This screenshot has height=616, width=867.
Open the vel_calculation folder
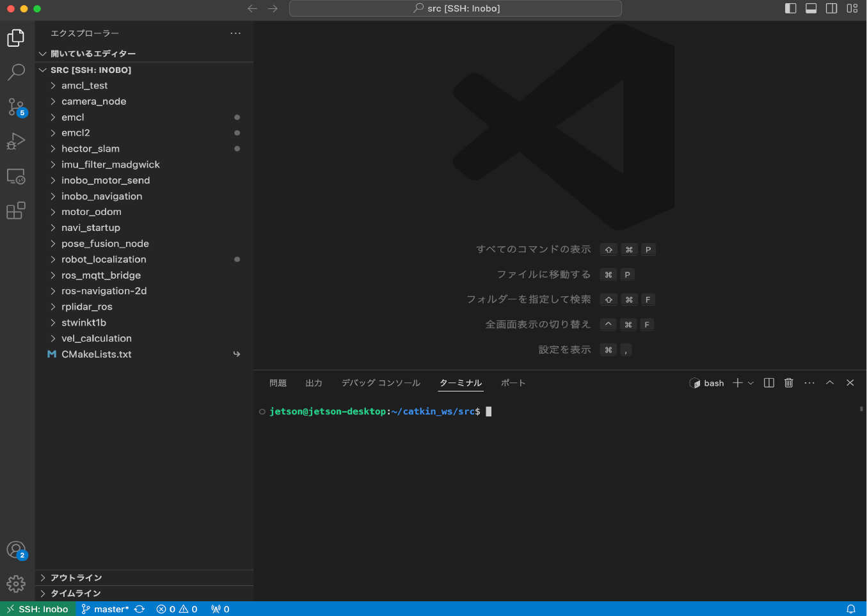[145, 338]
